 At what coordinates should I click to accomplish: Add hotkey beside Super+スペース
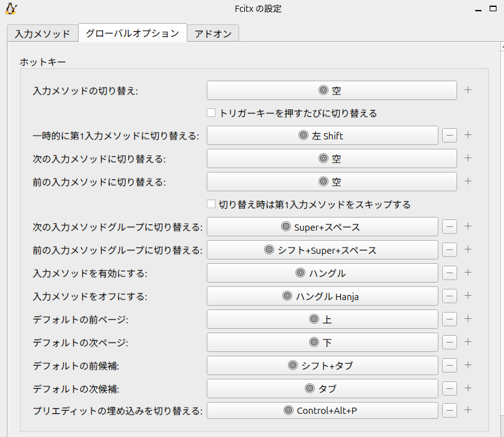click(468, 226)
